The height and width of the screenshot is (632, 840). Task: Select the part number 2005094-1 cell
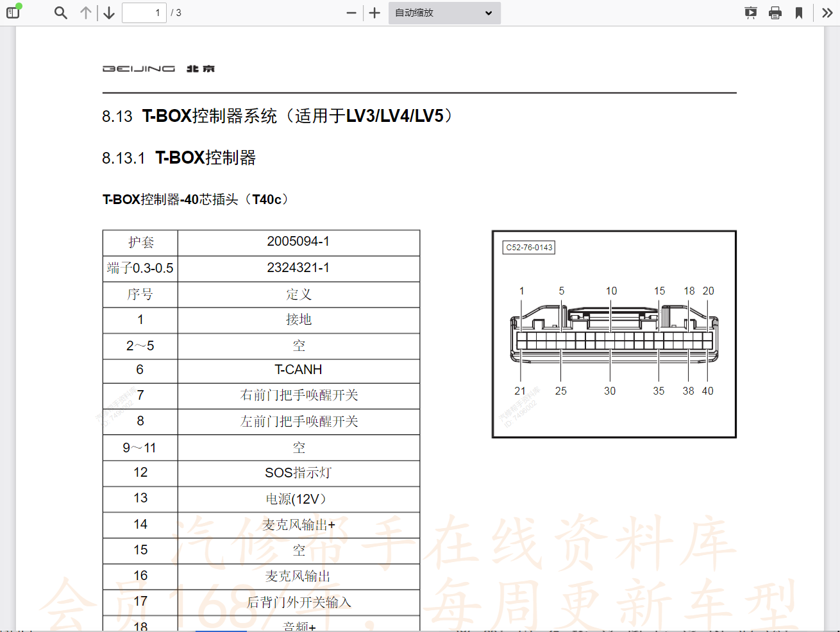pyautogui.click(x=299, y=243)
